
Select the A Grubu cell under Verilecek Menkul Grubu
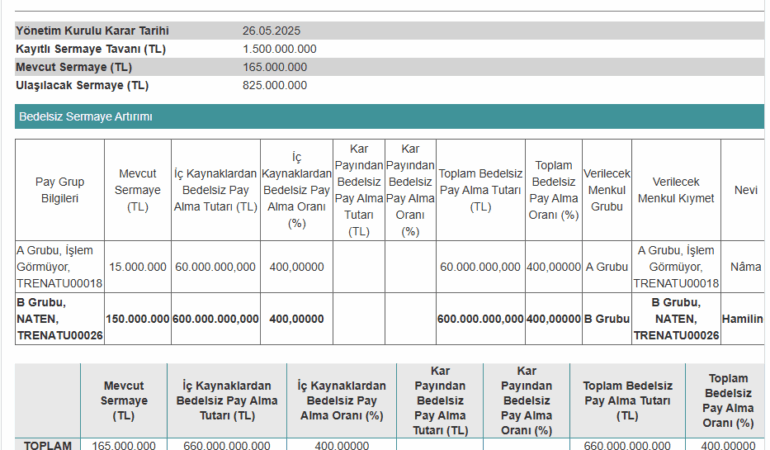pyautogui.click(x=606, y=267)
